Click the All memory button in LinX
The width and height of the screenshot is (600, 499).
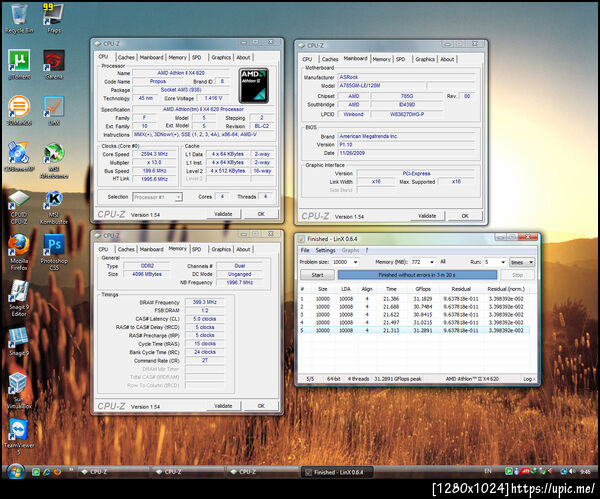443,262
